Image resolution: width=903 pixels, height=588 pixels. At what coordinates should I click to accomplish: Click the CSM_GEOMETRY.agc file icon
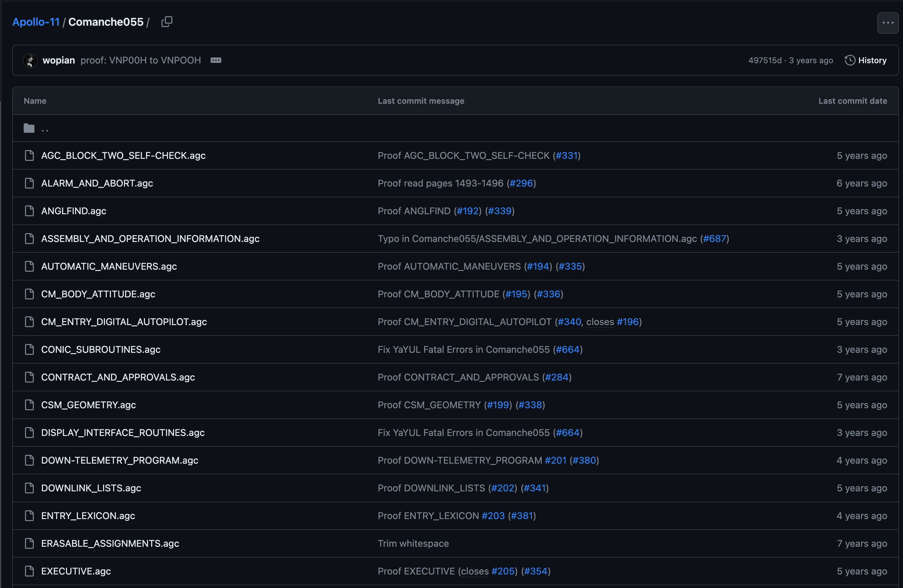29,405
